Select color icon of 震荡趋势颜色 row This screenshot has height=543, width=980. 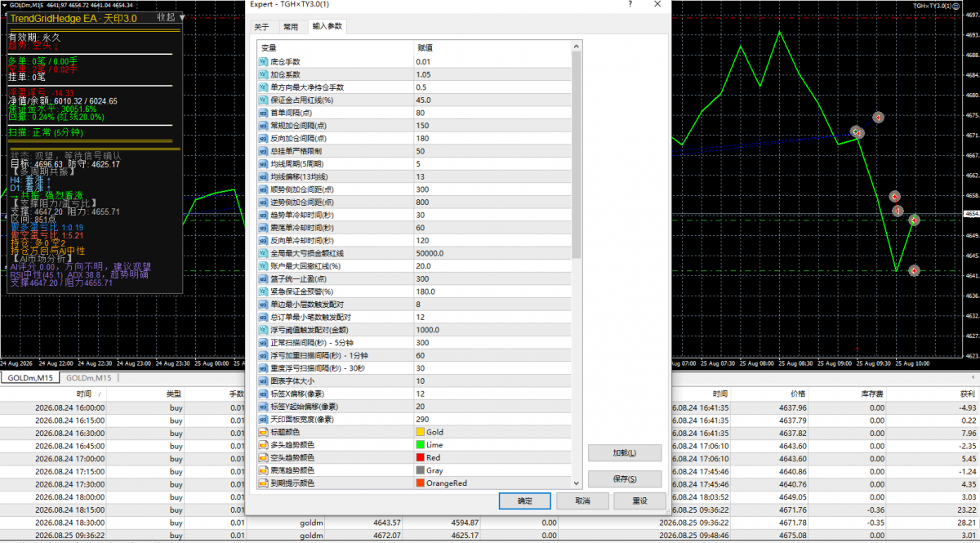coord(263,470)
